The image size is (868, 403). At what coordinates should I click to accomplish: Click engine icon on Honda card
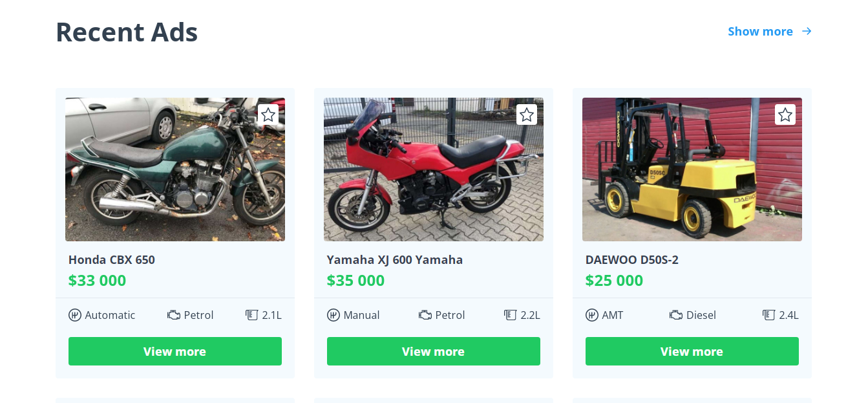point(174,315)
